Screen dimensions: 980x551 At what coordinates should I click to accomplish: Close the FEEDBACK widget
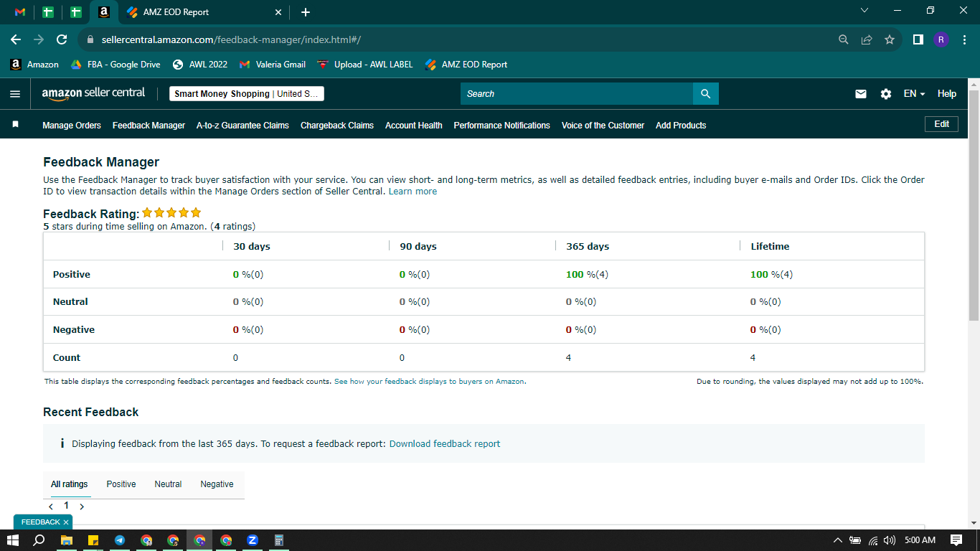click(x=66, y=522)
